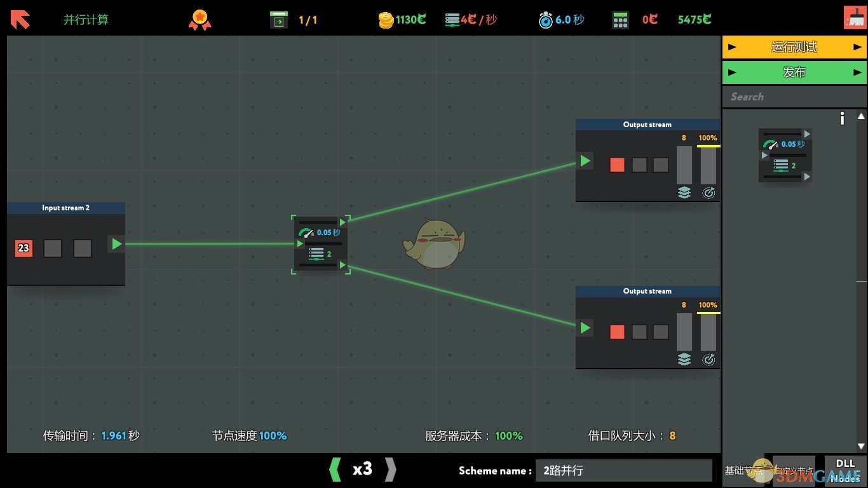Click the 0.05 秒 value on canvas splitter
The height and width of the screenshot is (488, 868).
329,233
